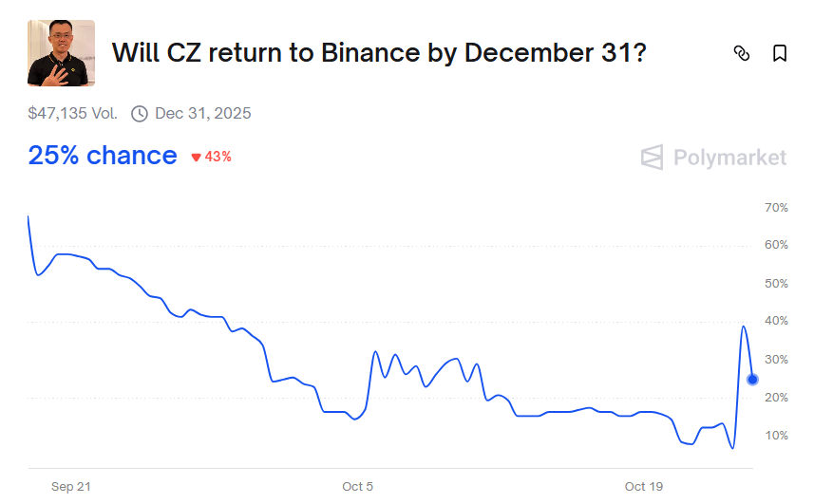Click the Polymarket wordmark text

click(729, 158)
